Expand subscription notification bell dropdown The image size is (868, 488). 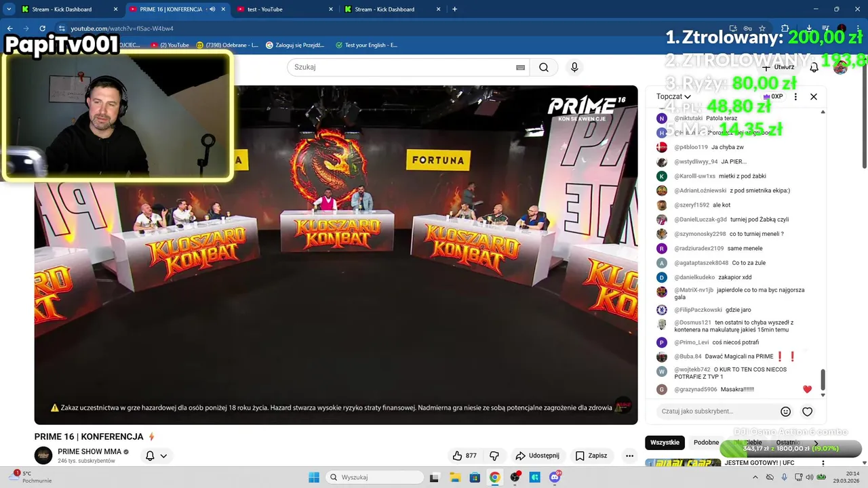(156, 455)
